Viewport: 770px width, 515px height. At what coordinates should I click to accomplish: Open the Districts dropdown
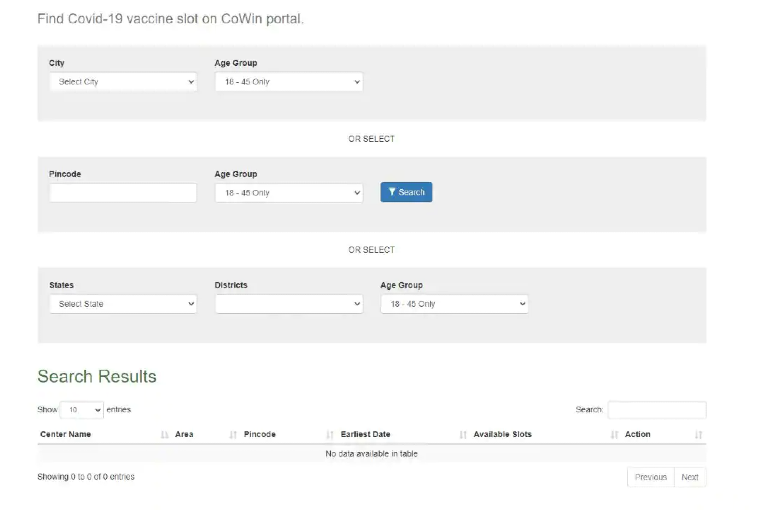[289, 304]
